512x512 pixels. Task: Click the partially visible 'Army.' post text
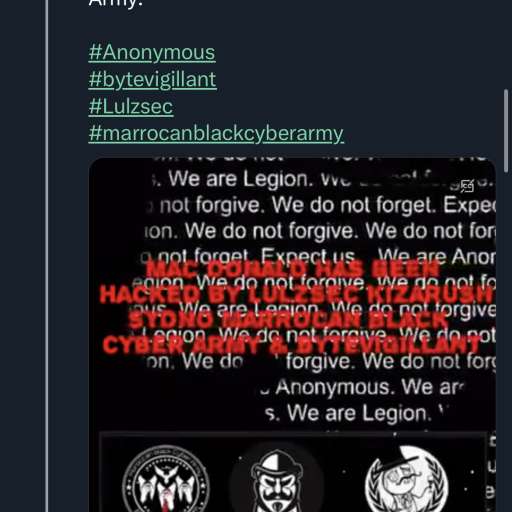[116, 3]
